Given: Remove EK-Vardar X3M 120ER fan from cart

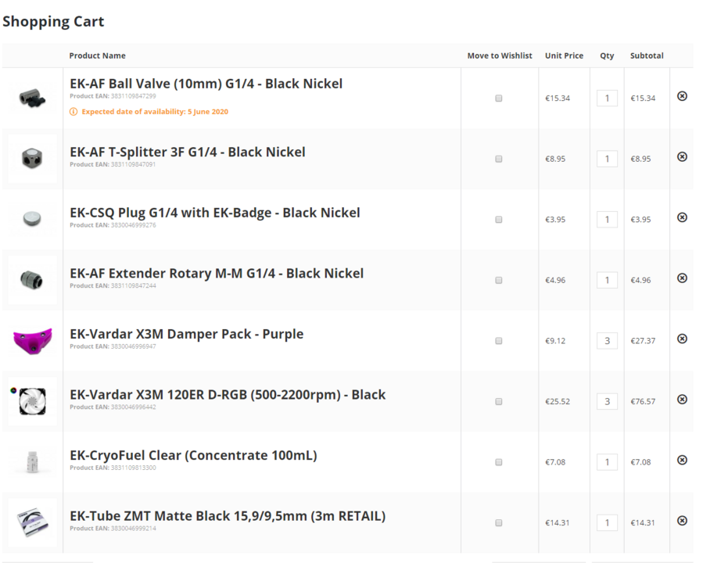Looking at the screenshot, I should (x=682, y=399).
